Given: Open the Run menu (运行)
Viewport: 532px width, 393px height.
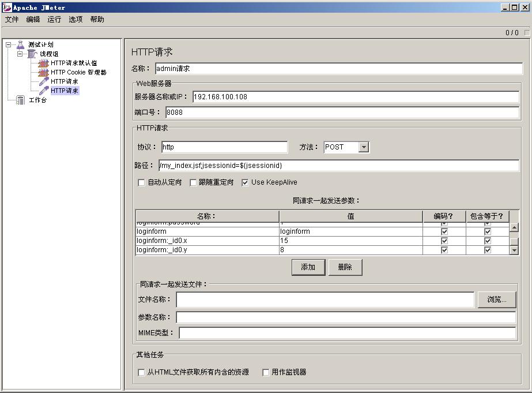Looking at the screenshot, I should [x=54, y=20].
